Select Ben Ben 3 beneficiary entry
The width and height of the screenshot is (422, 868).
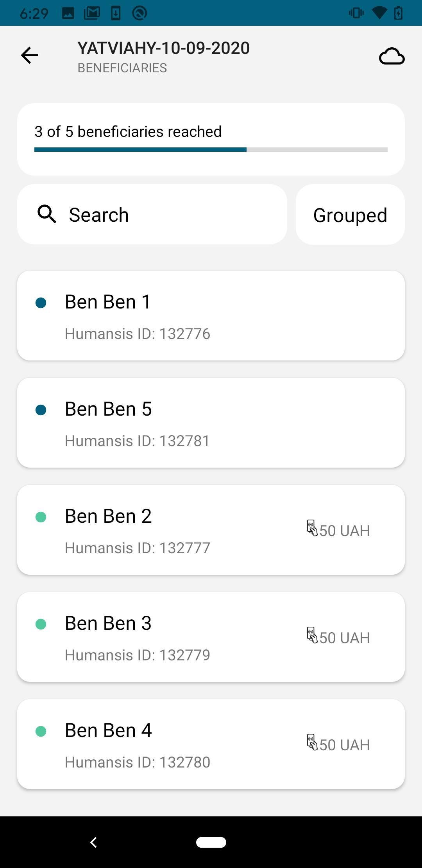[211, 637]
